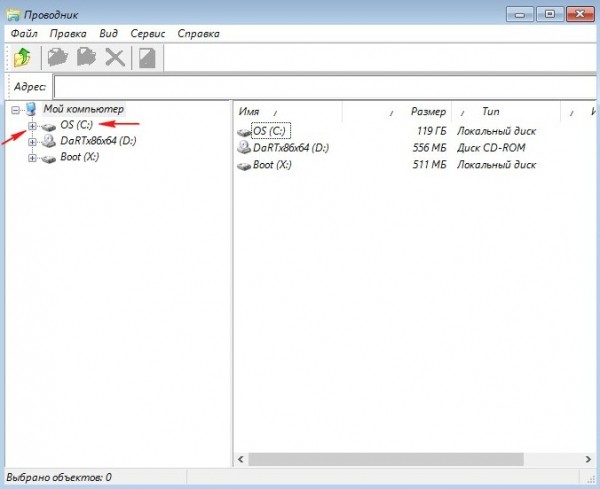Screen dimensions: 600x489
Task: Select Мой компьютер in the tree
Action: click(83, 109)
